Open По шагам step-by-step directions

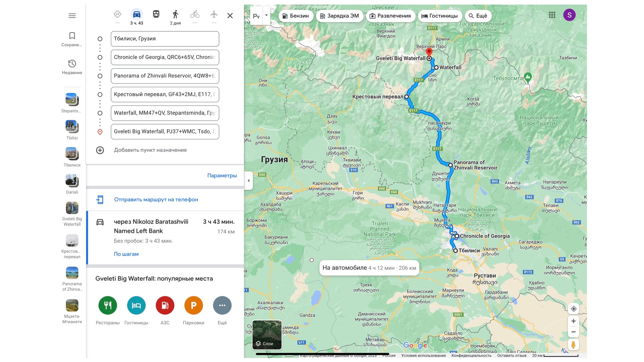[x=126, y=254]
